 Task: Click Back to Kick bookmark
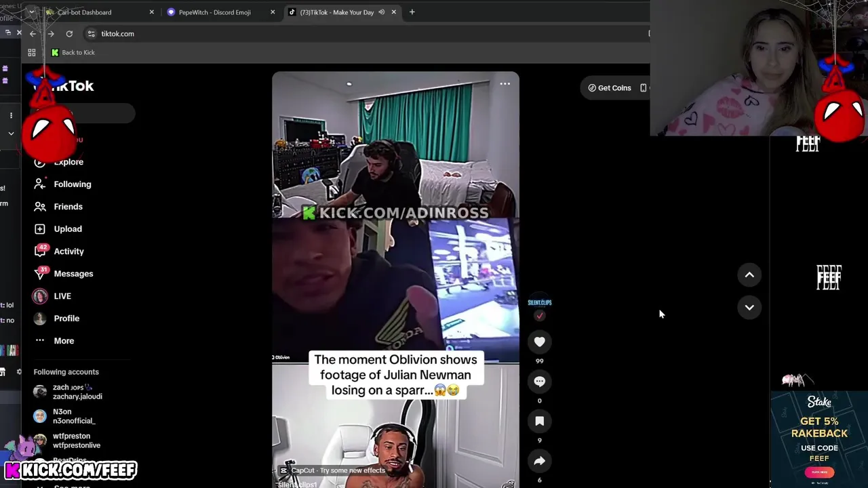pyautogui.click(x=73, y=52)
